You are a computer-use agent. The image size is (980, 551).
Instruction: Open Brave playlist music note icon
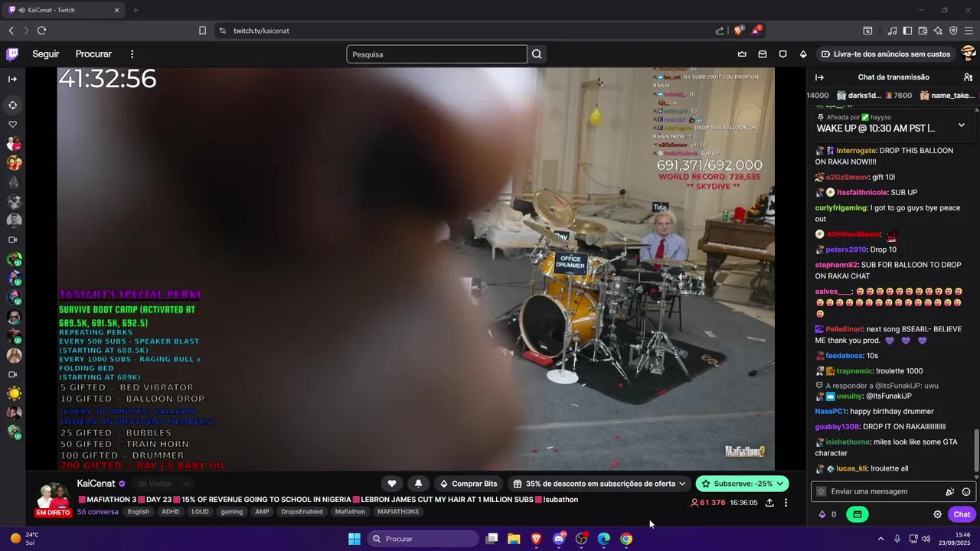892,31
